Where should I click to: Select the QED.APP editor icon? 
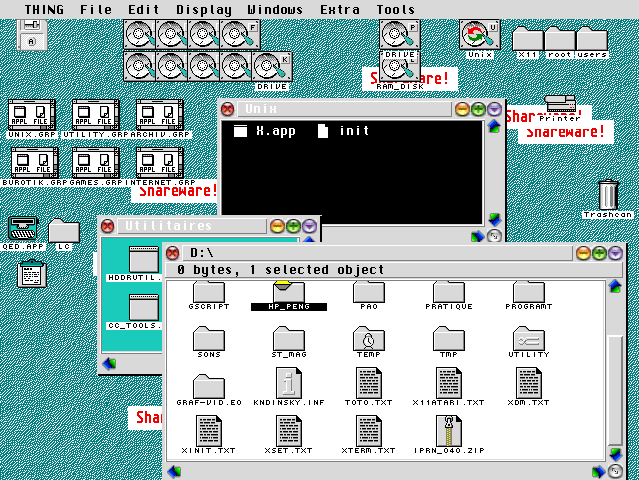[x=23, y=233]
